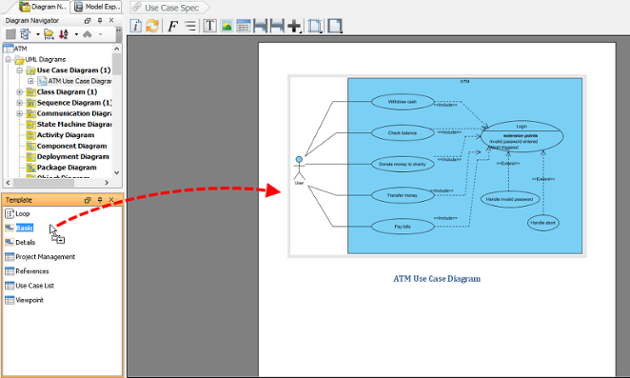The width and height of the screenshot is (630, 378).
Task: Expand the Sequence Diagram node
Action: click(19, 103)
